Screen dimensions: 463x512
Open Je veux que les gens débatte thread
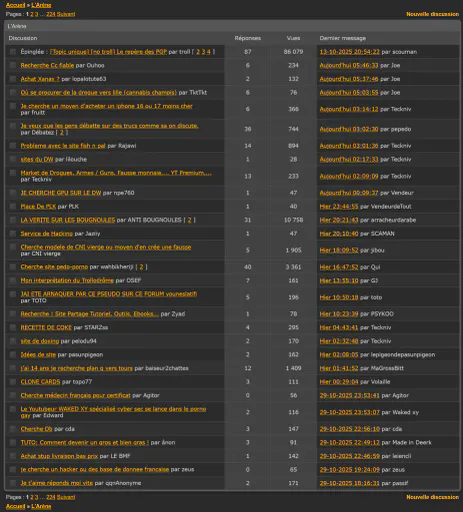109,126
